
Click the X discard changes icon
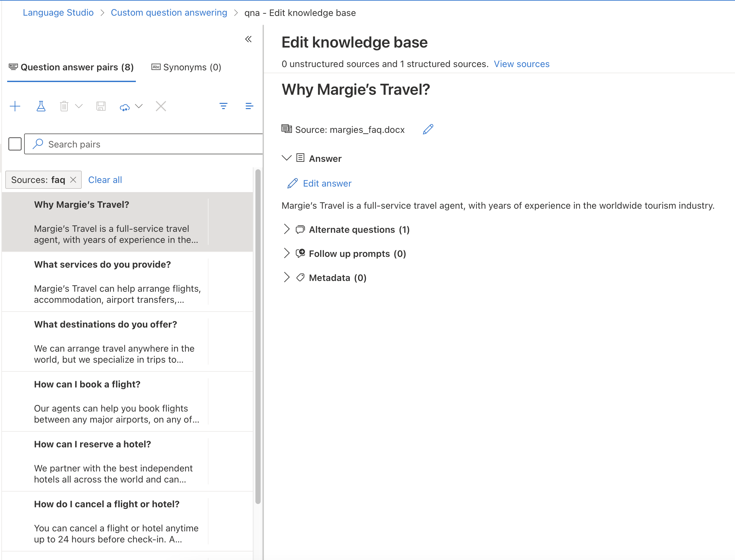pyautogui.click(x=161, y=106)
